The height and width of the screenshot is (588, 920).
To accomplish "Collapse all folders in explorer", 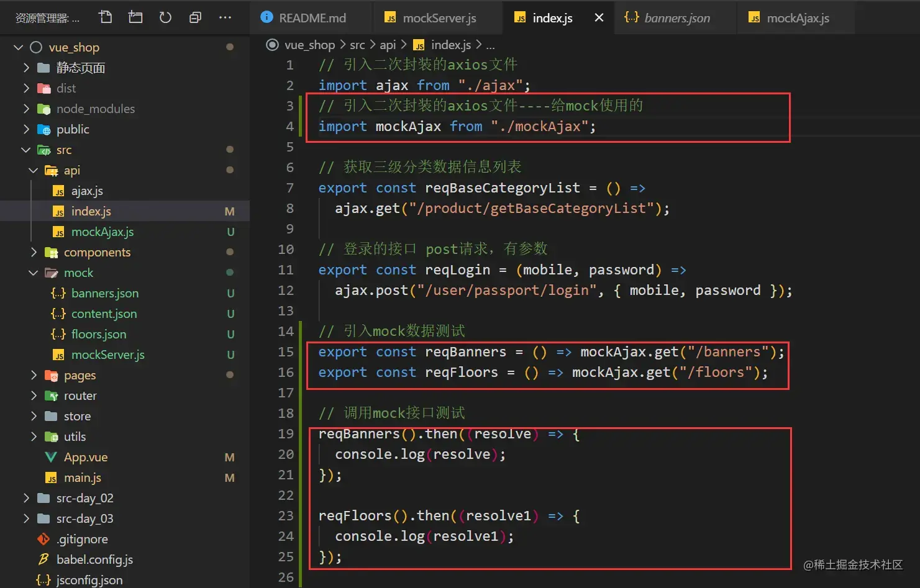I will [195, 17].
